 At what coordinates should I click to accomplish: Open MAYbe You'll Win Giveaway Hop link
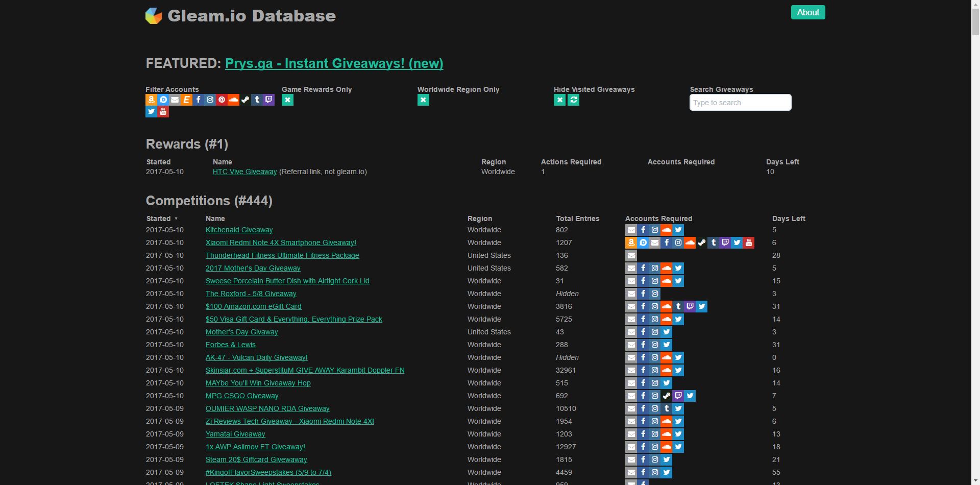[x=258, y=383]
